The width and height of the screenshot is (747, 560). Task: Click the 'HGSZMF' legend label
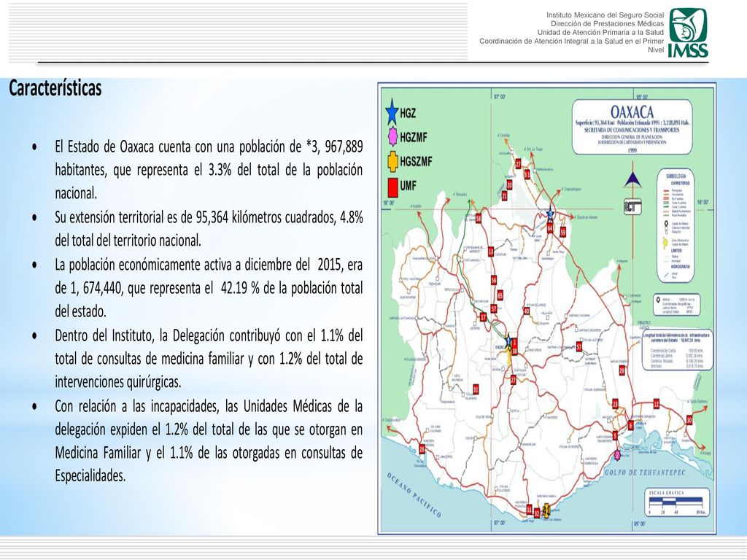tap(416, 162)
